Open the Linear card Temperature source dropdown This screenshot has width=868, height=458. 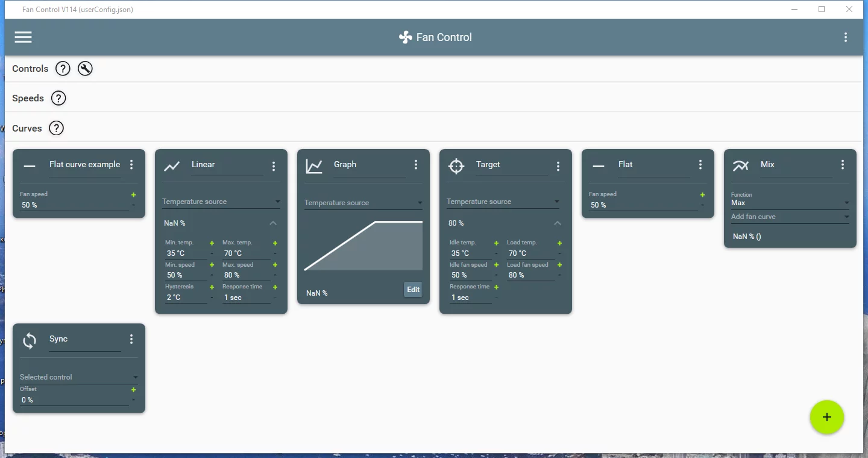click(221, 202)
